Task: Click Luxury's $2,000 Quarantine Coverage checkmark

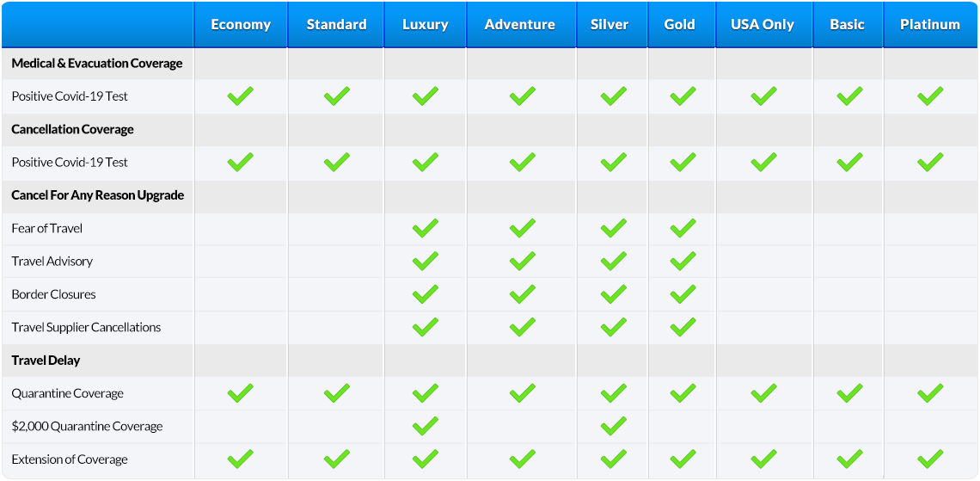Action: pos(426,426)
